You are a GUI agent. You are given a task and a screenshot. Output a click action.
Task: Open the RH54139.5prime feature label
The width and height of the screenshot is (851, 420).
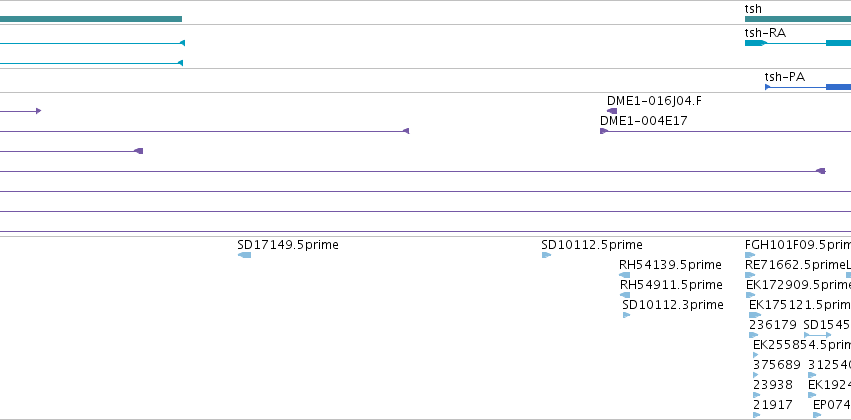click(670, 265)
